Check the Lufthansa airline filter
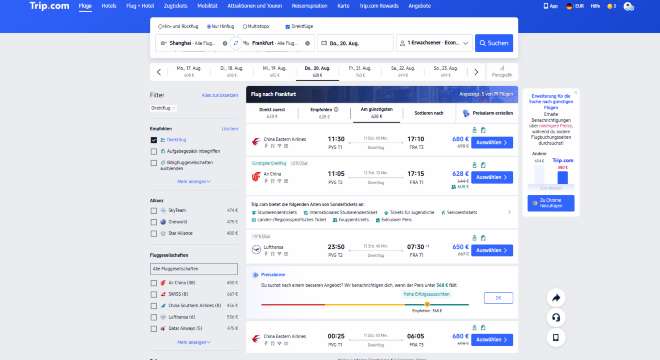This screenshot has height=360, width=660. (x=154, y=317)
